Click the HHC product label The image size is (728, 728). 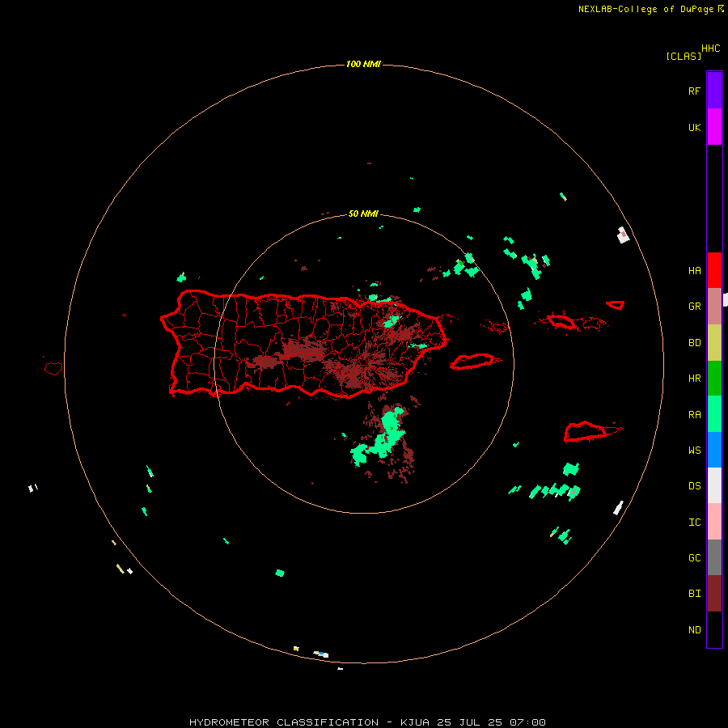(711, 49)
